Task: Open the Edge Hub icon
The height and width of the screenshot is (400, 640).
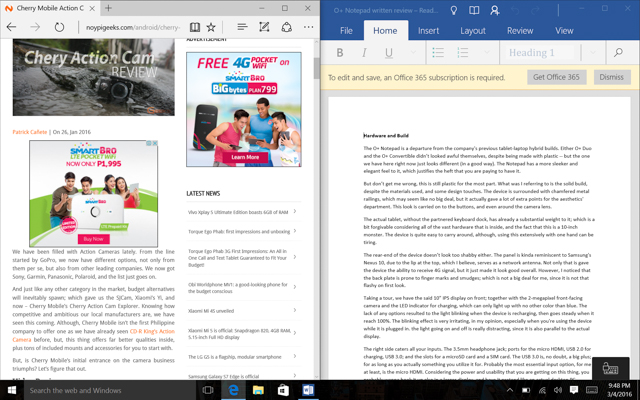Action: click(242, 28)
